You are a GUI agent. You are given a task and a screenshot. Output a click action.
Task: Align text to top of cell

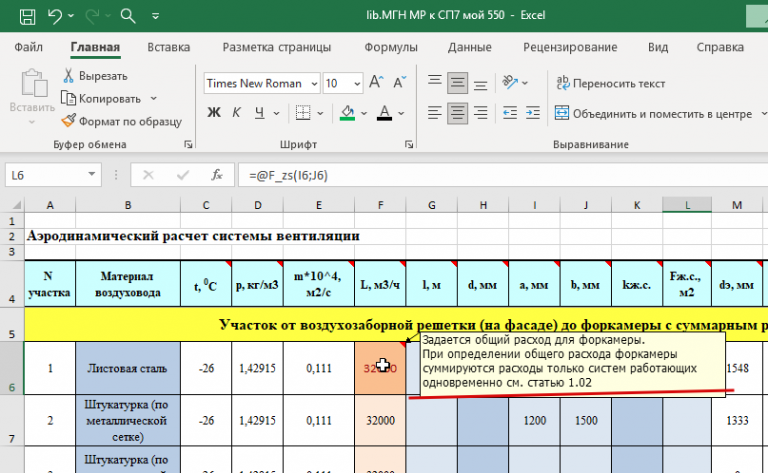434,82
